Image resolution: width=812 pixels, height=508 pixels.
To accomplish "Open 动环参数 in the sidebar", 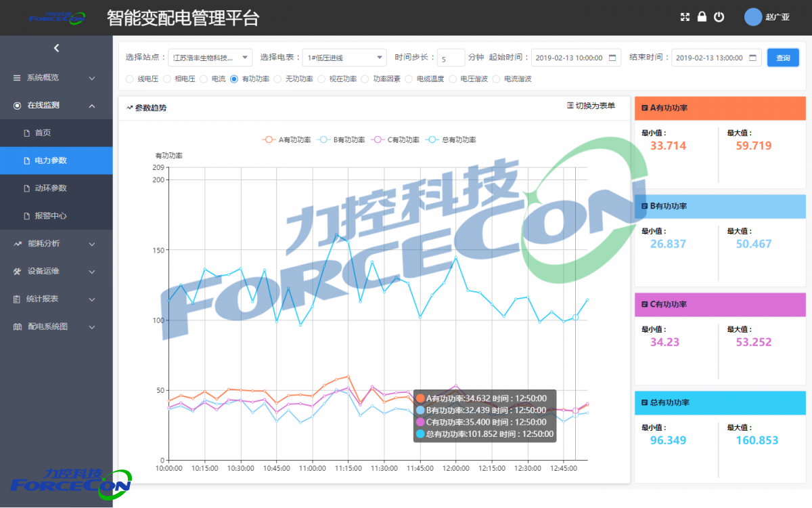I will click(x=56, y=188).
